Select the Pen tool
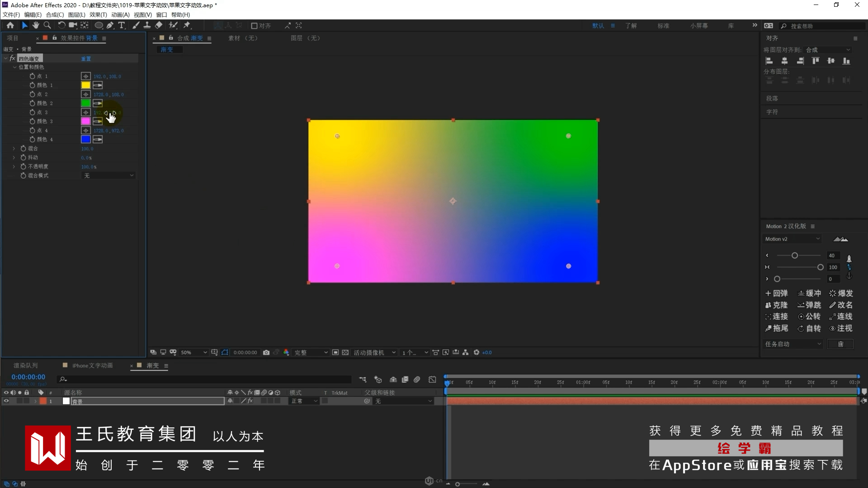 click(x=110, y=25)
